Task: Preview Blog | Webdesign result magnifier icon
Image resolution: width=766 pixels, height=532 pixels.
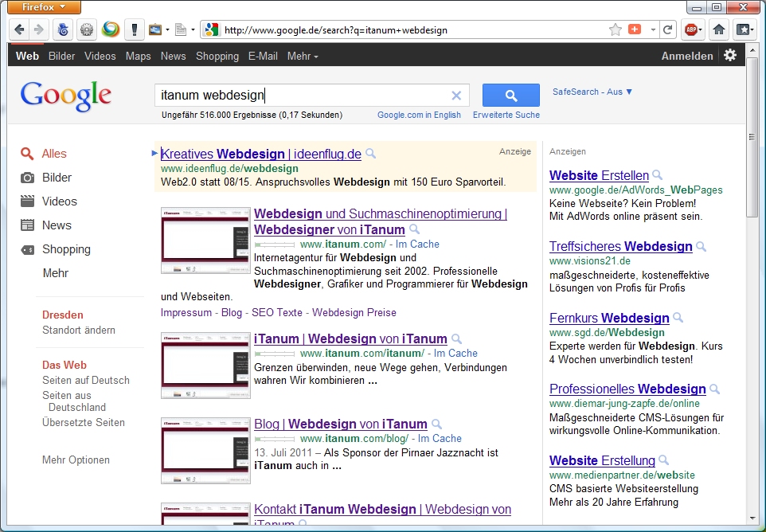Action: [437, 424]
